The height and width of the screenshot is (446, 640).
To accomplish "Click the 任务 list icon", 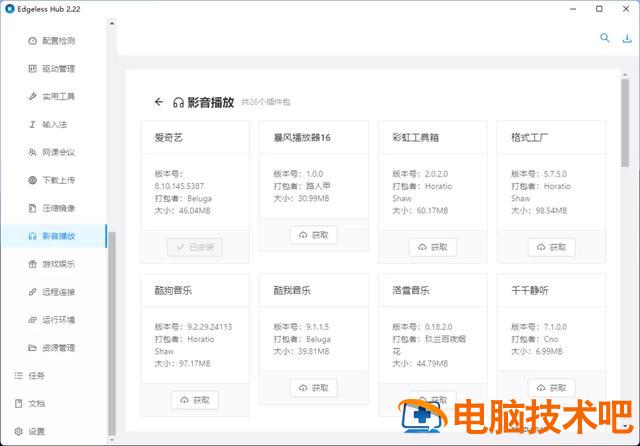I will point(18,375).
